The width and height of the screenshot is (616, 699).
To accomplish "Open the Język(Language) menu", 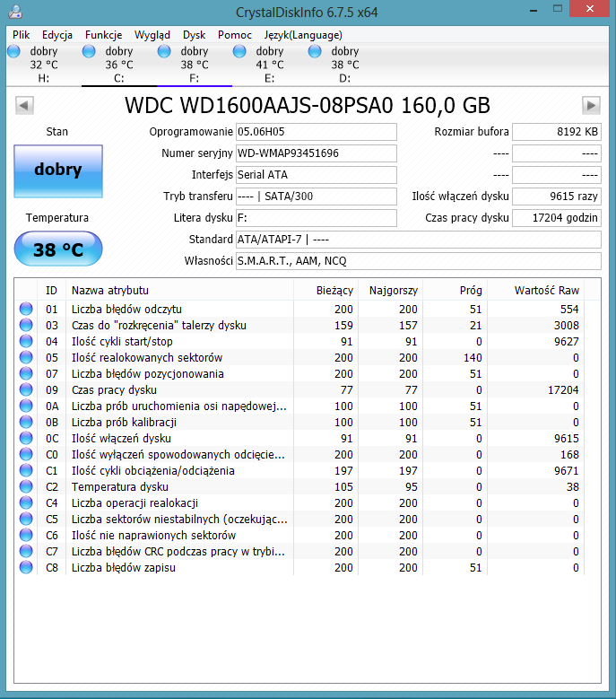I will 303,35.
